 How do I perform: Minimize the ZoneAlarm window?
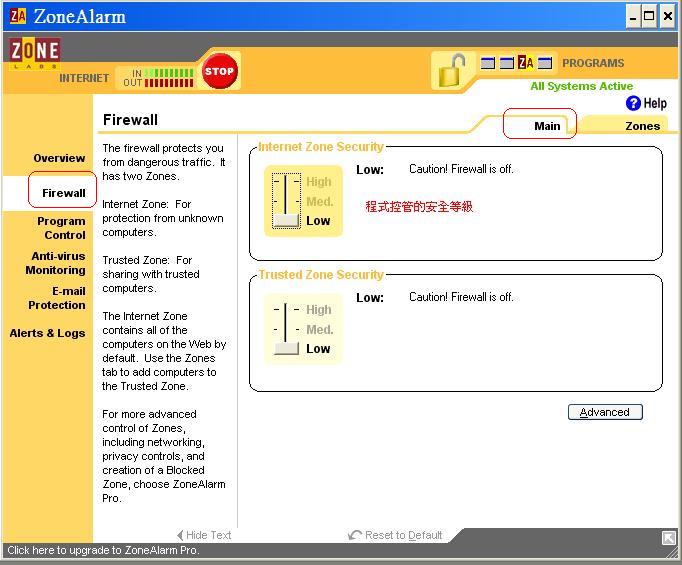tap(633, 17)
